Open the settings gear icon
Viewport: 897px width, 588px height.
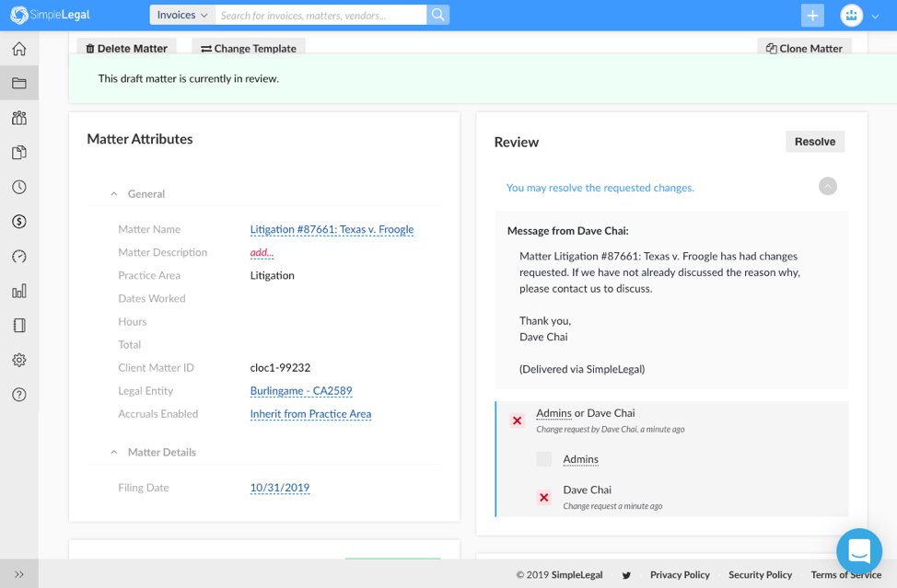pyautogui.click(x=18, y=360)
